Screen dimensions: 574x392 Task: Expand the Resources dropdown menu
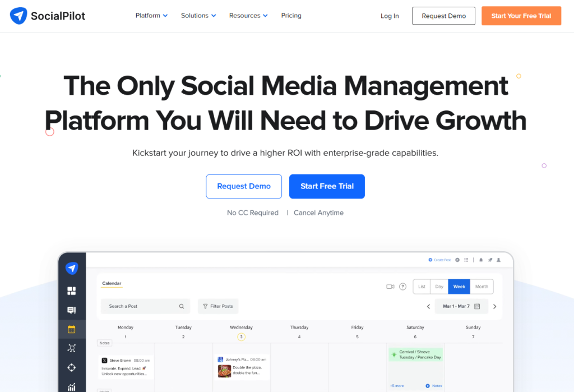pyautogui.click(x=248, y=15)
